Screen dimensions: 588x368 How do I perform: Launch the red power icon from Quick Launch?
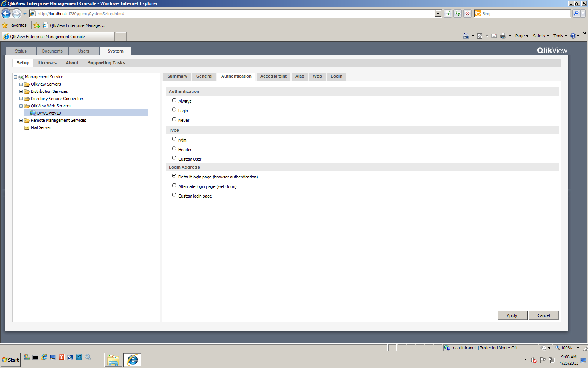tap(62, 357)
